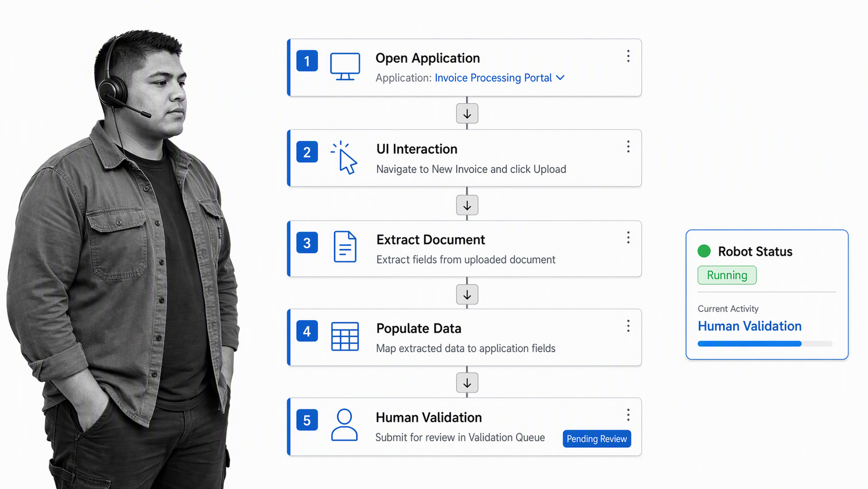Image resolution: width=868 pixels, height=489 pixels.
Task: Click the monitor icon in Open Application step
Action: point(345,66)
